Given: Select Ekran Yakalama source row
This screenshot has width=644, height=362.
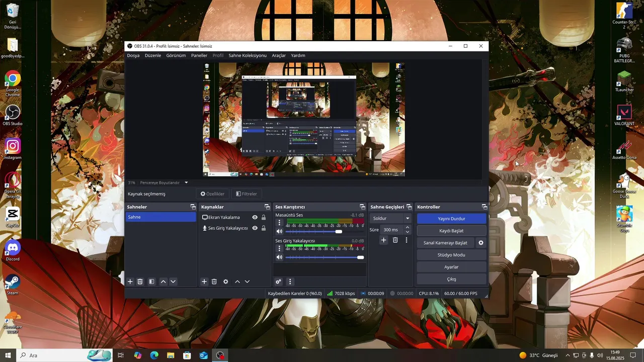Looking at the screenshot, I should click(x=234, y=217).
